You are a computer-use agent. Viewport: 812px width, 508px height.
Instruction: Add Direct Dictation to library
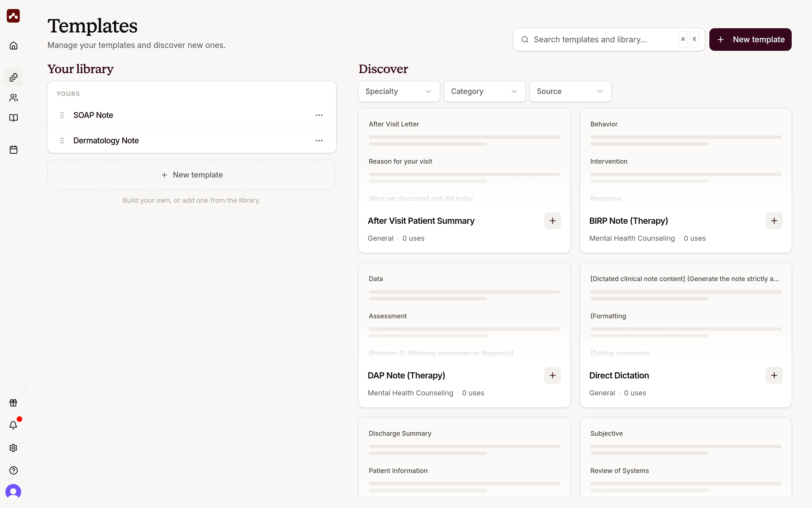[774, 375]
